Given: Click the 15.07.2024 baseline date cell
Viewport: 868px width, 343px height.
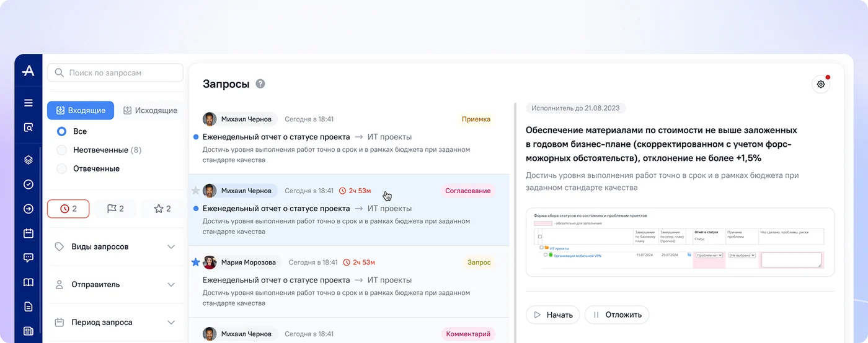Looking at the screenshot, I should click(x=644, y=255).
